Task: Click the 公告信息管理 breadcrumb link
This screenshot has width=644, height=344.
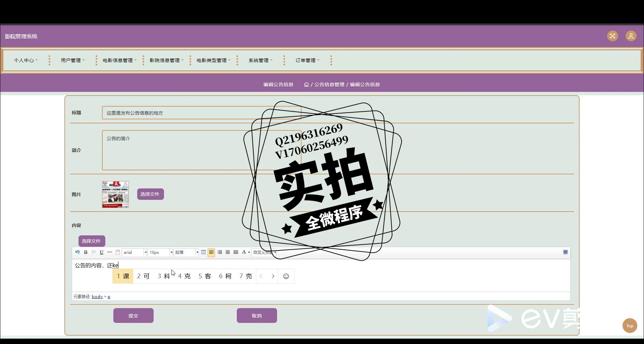Action: (329, 84)
